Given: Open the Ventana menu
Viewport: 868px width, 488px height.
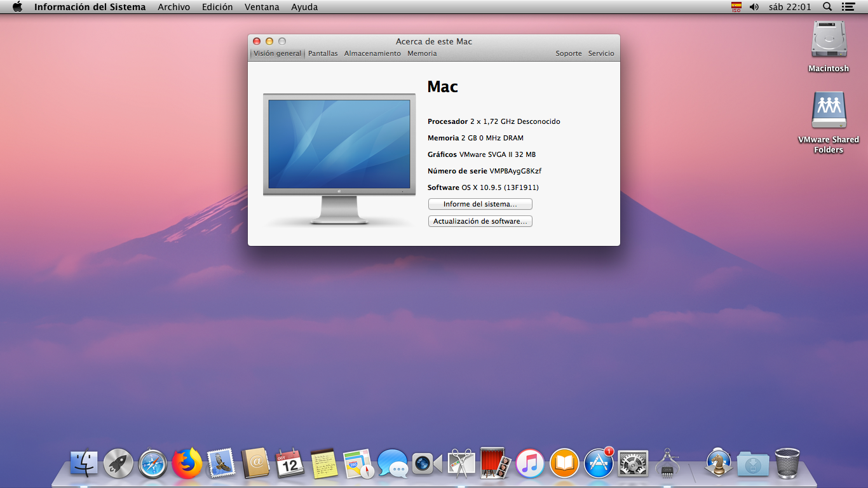Looking at the screenshot, I should pyautogui.click(x=262, y=7).
